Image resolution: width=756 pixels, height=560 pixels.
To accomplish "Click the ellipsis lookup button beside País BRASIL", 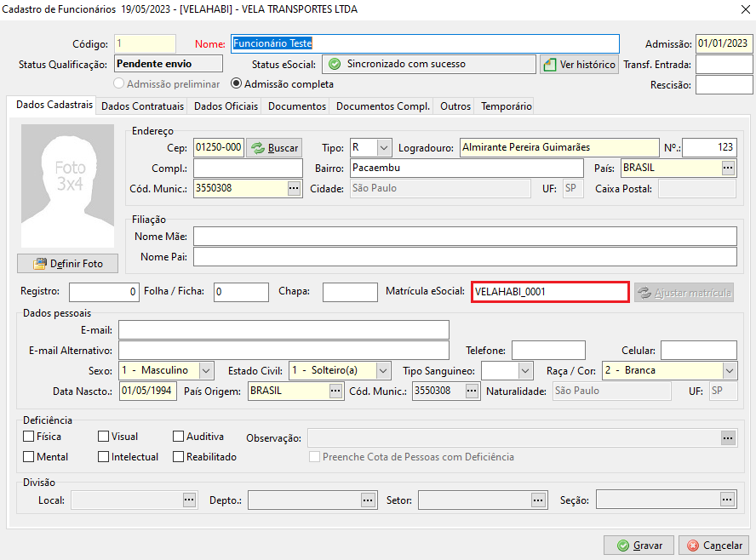I will (728, 169).
